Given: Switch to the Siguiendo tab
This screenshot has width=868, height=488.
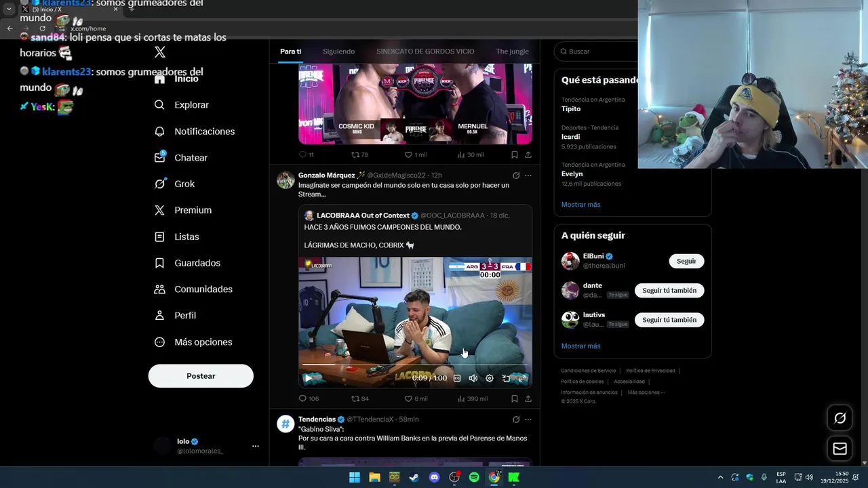Looking at the screenshot, I should click(338, 52).
